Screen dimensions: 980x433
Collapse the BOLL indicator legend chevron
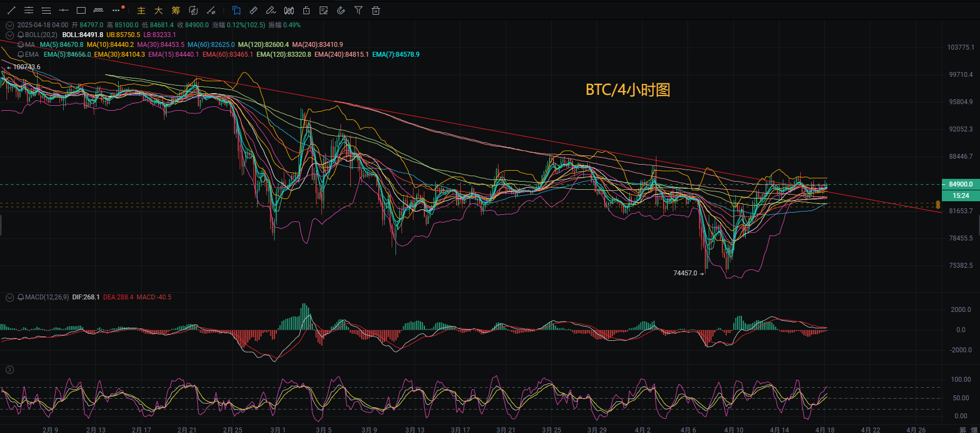[x=9, y=35]
